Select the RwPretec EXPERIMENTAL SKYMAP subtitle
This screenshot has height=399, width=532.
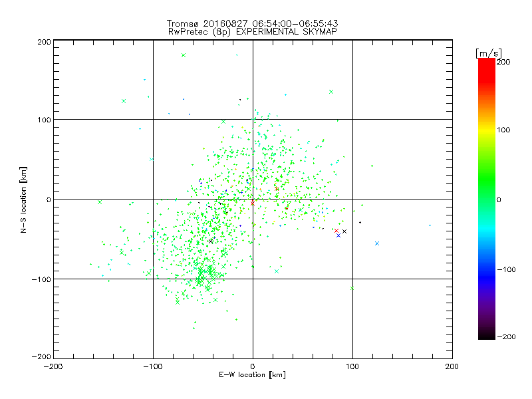[252, 32]
